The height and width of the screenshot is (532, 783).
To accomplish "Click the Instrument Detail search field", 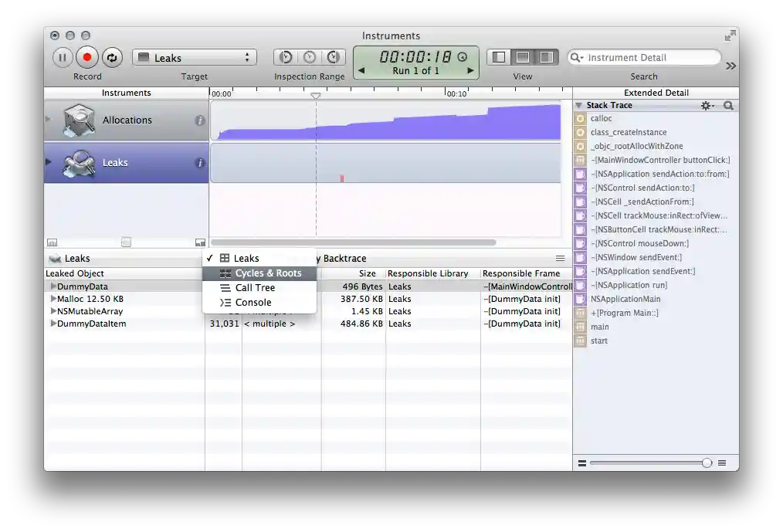I will point(649,58).
